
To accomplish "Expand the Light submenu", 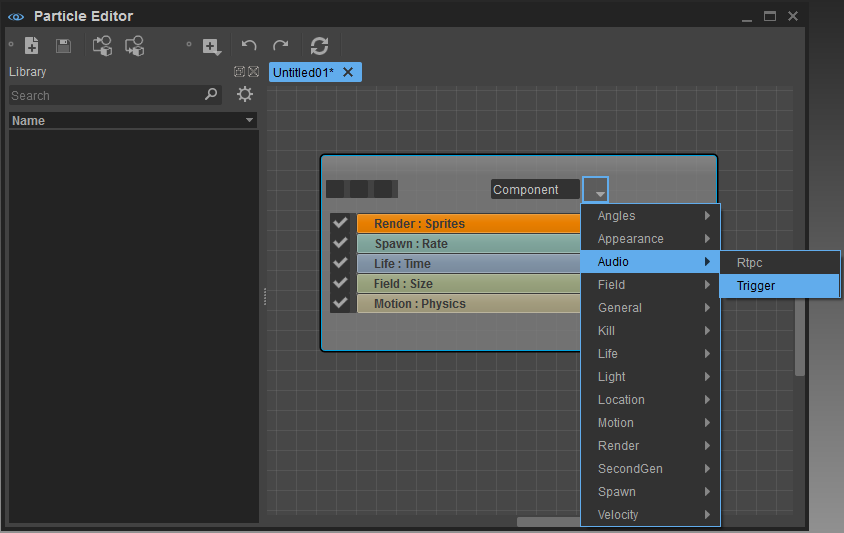I will pos(650,377).
